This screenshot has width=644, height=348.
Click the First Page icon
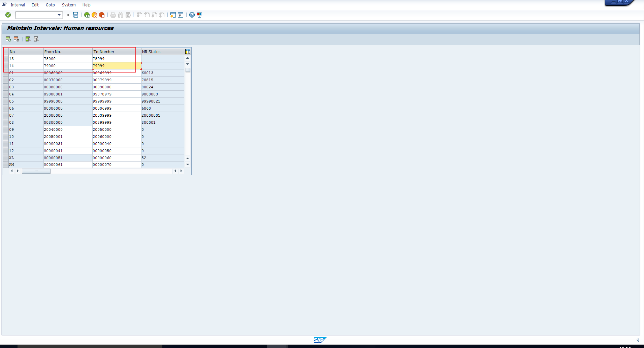[139, 15]
